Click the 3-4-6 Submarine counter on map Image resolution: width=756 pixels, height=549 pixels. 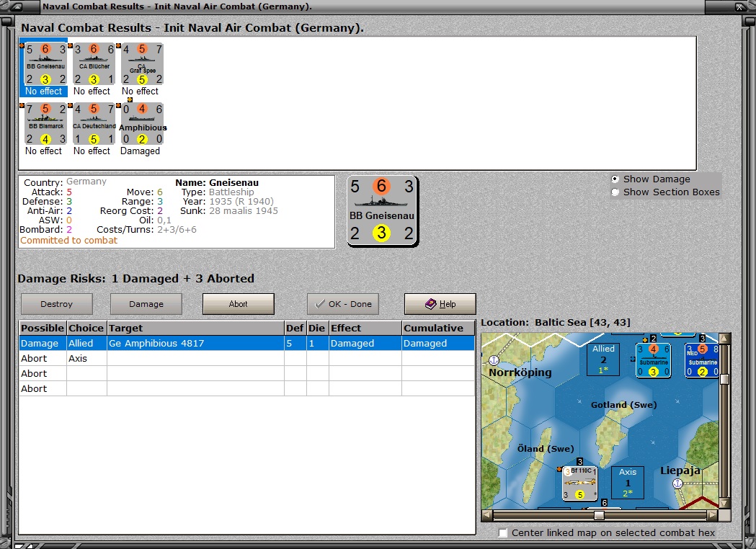click(654, 360)
